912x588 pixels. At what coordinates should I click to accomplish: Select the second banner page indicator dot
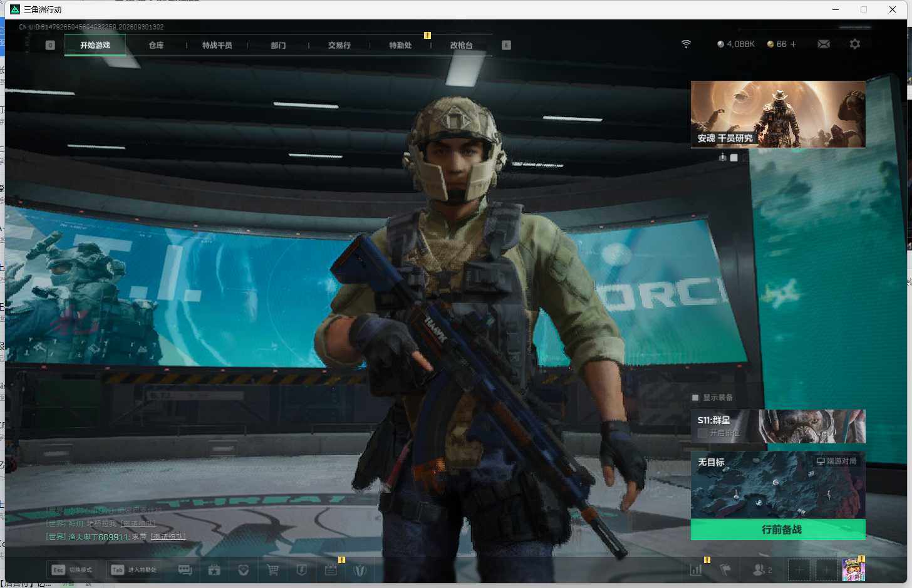pos(734,157)
